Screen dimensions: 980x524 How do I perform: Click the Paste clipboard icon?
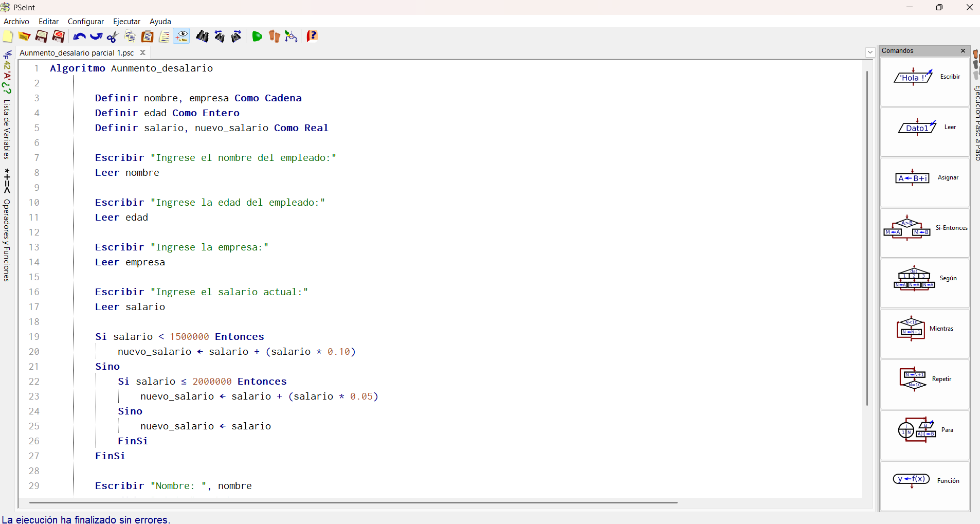point(147,37)
